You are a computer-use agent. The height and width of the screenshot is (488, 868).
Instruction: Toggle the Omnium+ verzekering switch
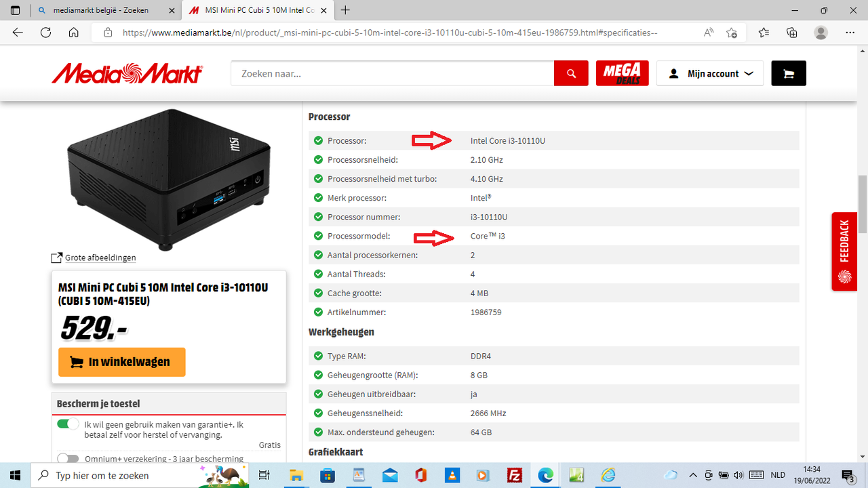pyautogui.click(x=68, y=459)
